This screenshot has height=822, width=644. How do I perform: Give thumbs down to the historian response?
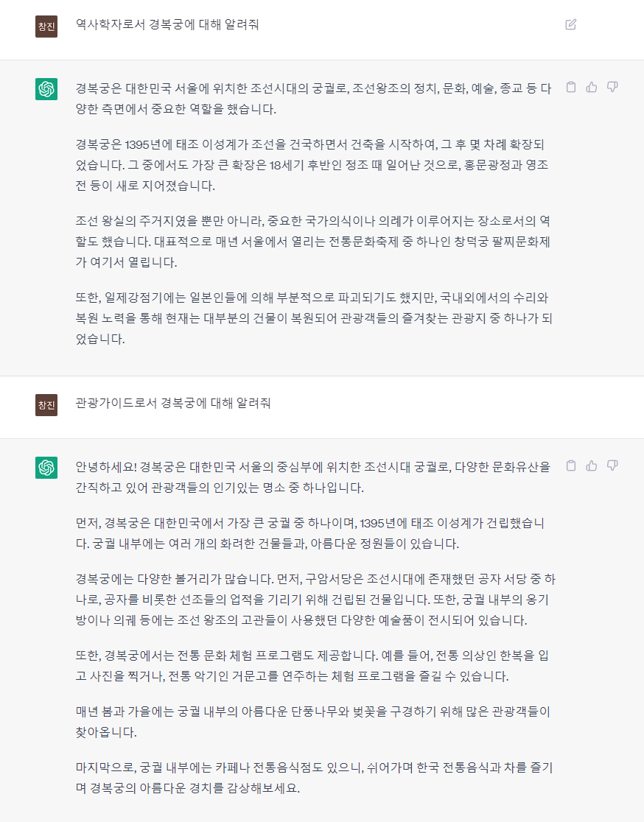(612, 87)
